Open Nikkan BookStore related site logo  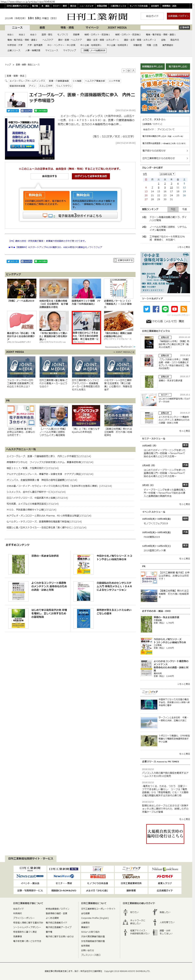click(165, 869)
